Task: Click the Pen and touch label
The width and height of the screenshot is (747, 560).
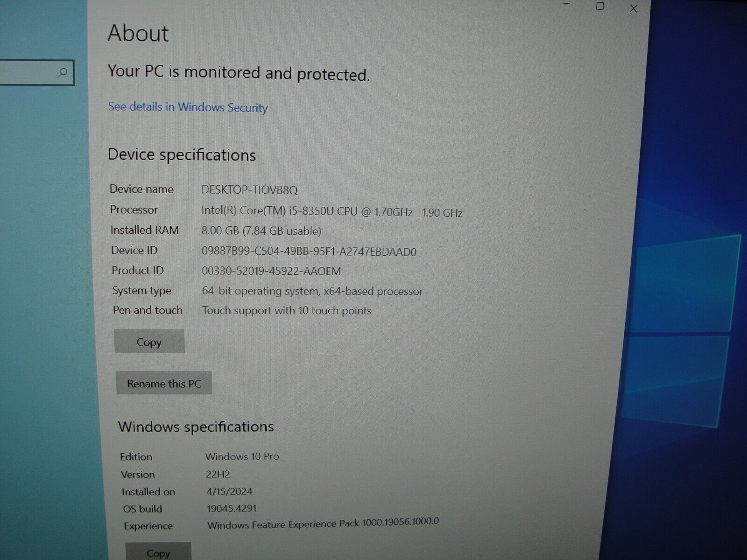Action: [x=148, y=310]
